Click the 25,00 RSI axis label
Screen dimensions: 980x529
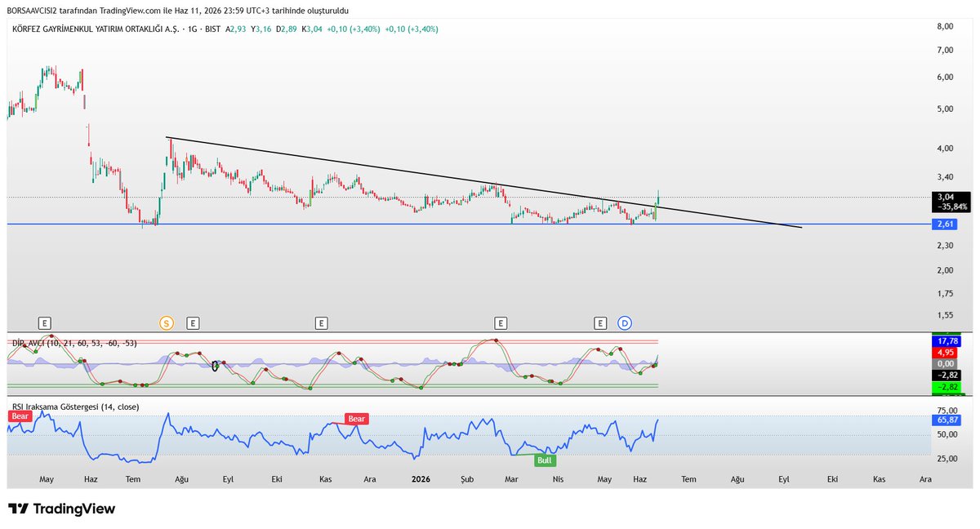pos(947,459)
